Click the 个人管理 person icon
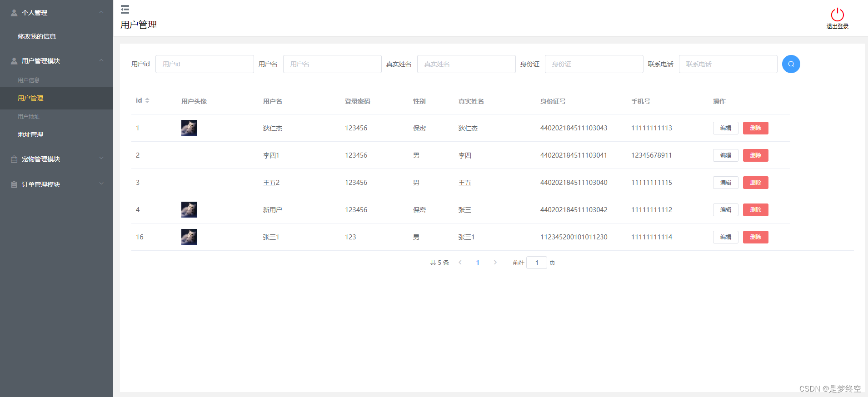This screenshot has width=868, height=397. [x=14, y=13]
